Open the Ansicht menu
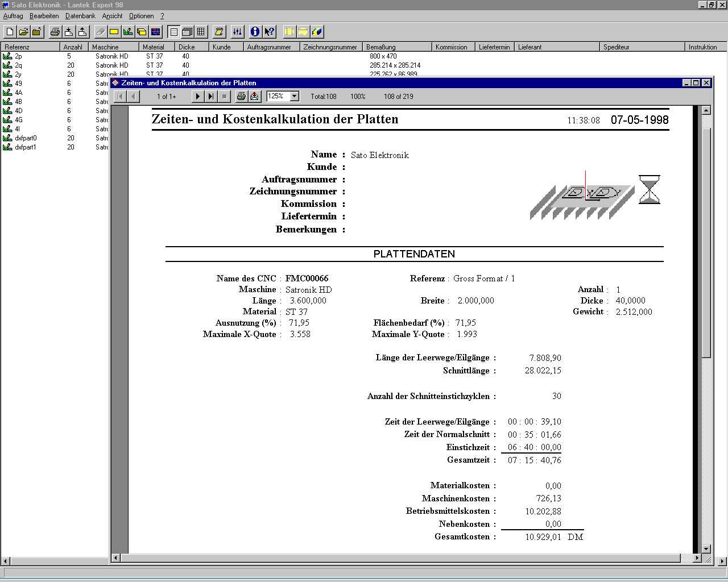 [x=112, y=16]
